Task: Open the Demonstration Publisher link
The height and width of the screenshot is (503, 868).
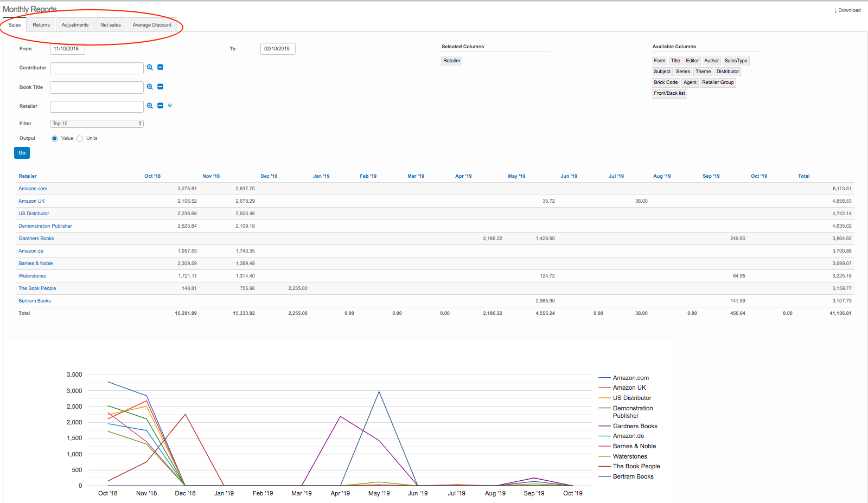Action: pos(45,226)
